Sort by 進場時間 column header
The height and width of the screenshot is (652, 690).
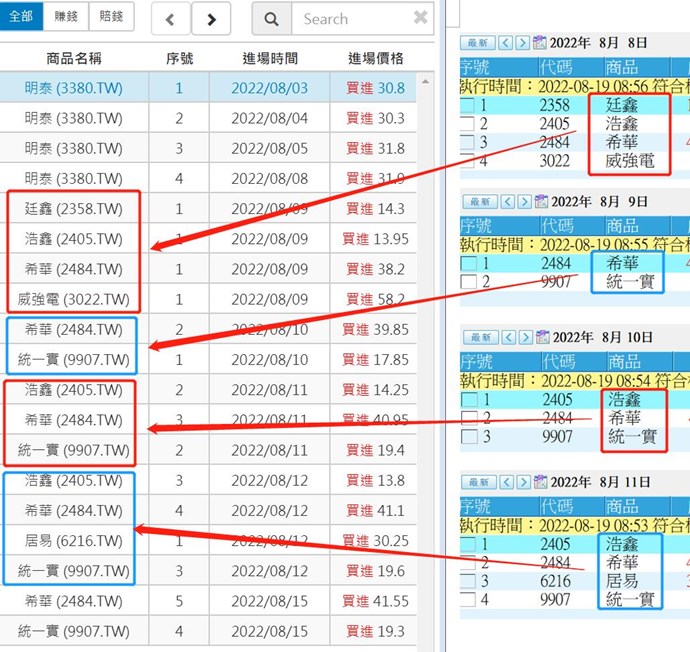click(270, 58)
